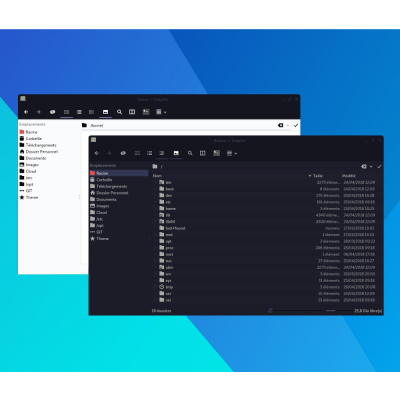Click the / path field in Racine window
This screenshot has height=400, width=400.
point(259,166)
